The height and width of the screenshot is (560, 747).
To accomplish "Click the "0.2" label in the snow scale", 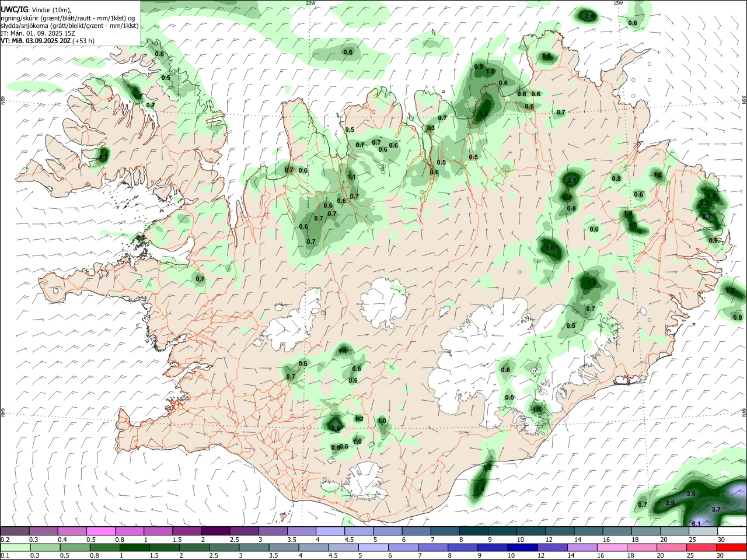I will 4,540.
